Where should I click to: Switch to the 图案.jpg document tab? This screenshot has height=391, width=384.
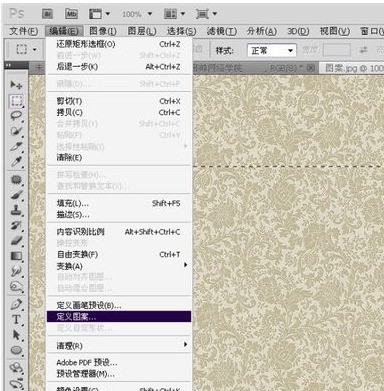(352, 68)
